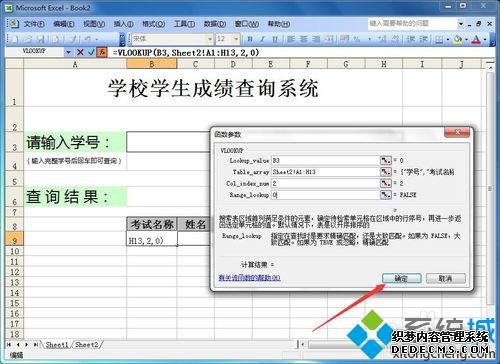Screen dimensions: 500x364
Task: Collapse dialog beside Range_lookup field
Action: 386,194
